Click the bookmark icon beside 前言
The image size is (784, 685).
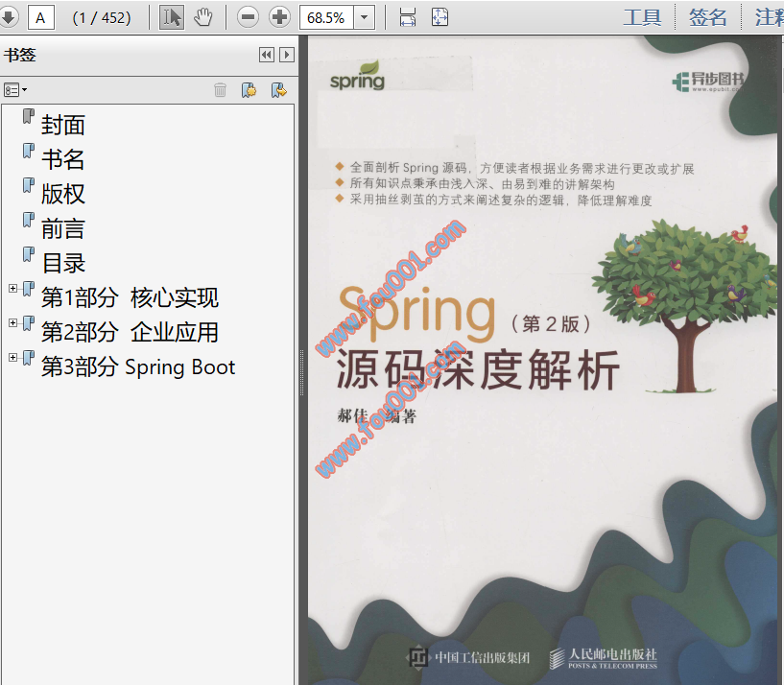tap(29, 220)
